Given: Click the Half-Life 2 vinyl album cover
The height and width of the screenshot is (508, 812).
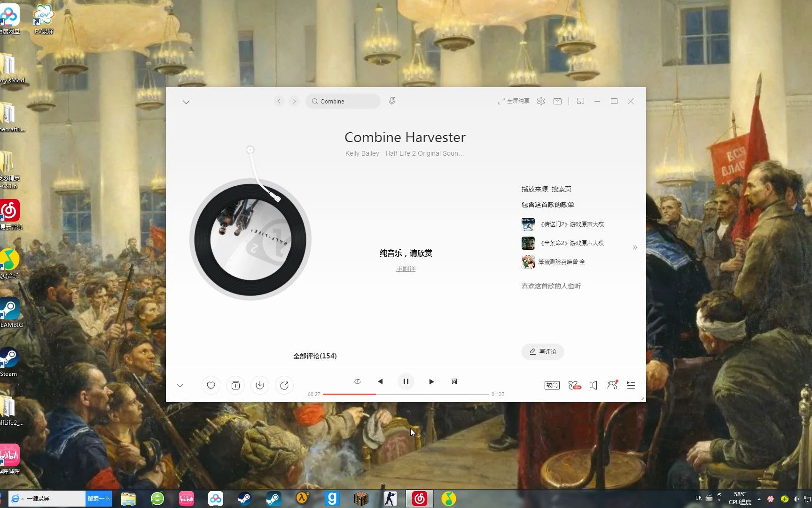Looking at the screenshot, I should pos(250,239).
